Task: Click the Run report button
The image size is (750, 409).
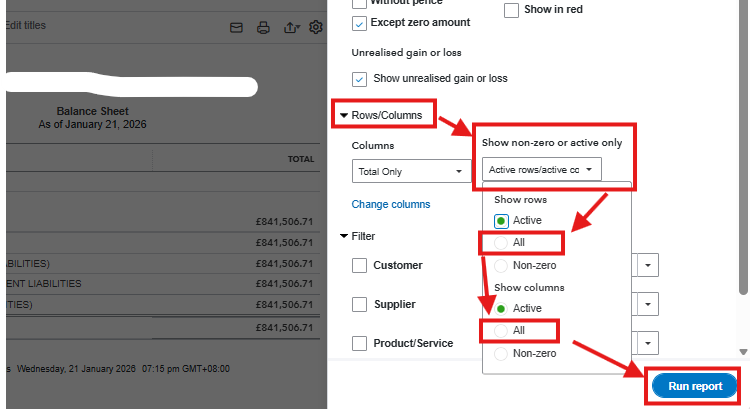Action: (694, 386)
